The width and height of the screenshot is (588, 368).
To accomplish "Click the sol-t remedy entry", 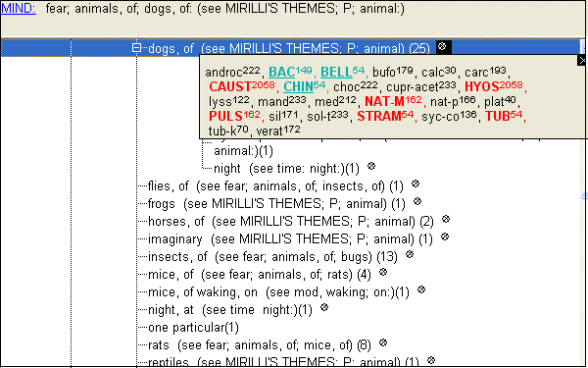I will [327, 116].
